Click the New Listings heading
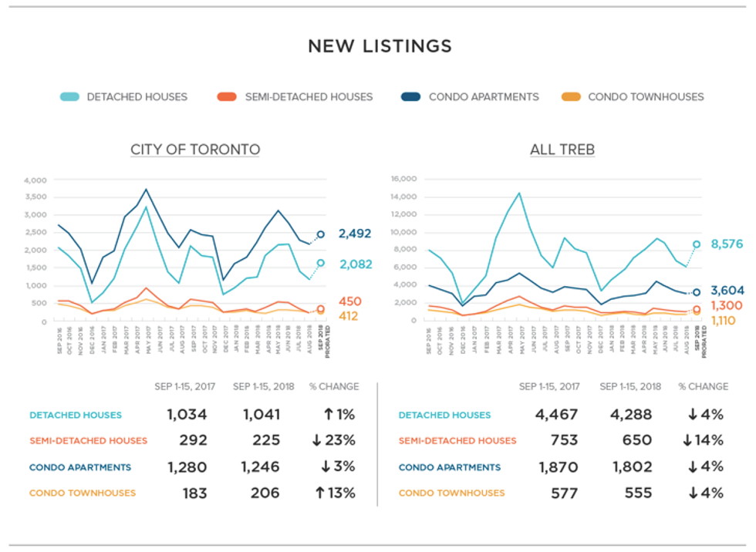This screenshot has height=552, width=756. pos(380,45)
